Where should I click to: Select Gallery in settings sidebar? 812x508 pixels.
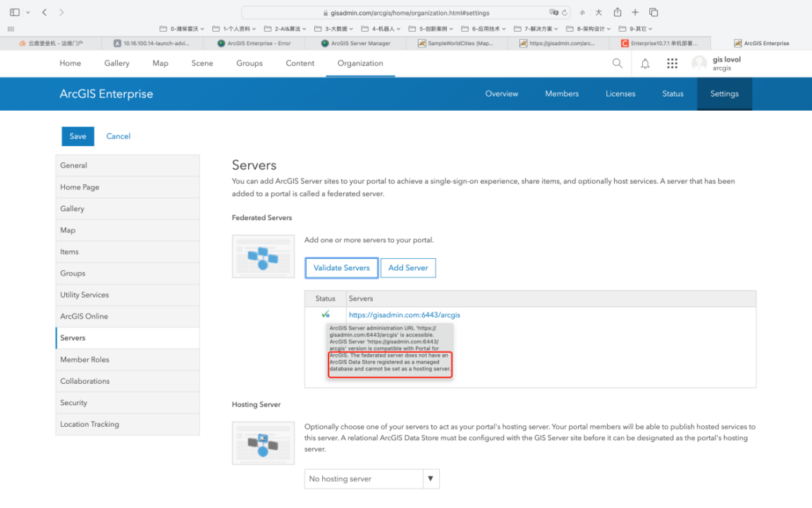(x=128, y=208)
